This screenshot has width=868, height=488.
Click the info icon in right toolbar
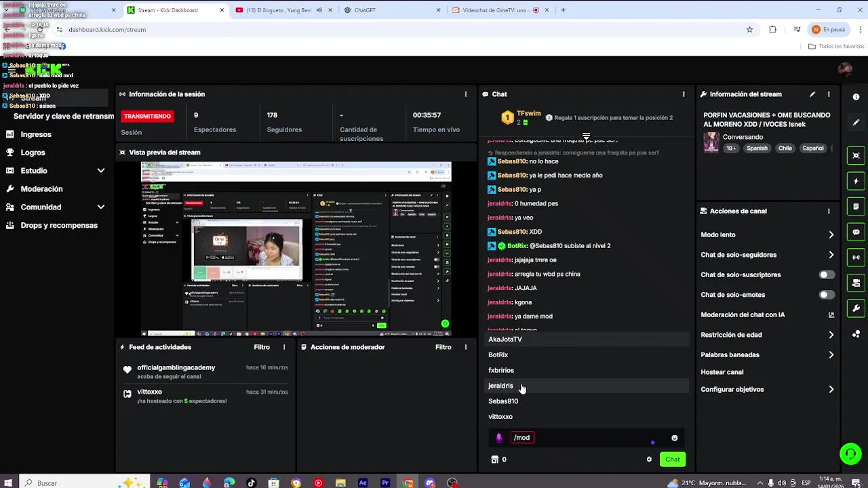tap(856, 97)
